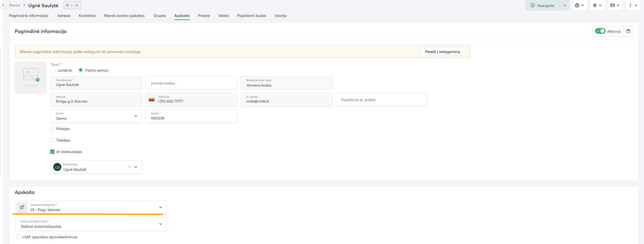Open the three-dot more options menu
644x244 pixels.
click(633, 5)
